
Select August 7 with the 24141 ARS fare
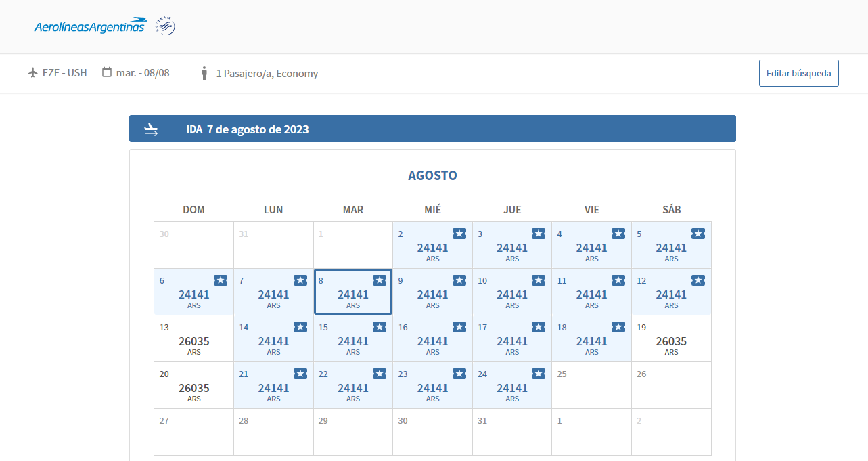pyautogui.click(x=273, y=292)
